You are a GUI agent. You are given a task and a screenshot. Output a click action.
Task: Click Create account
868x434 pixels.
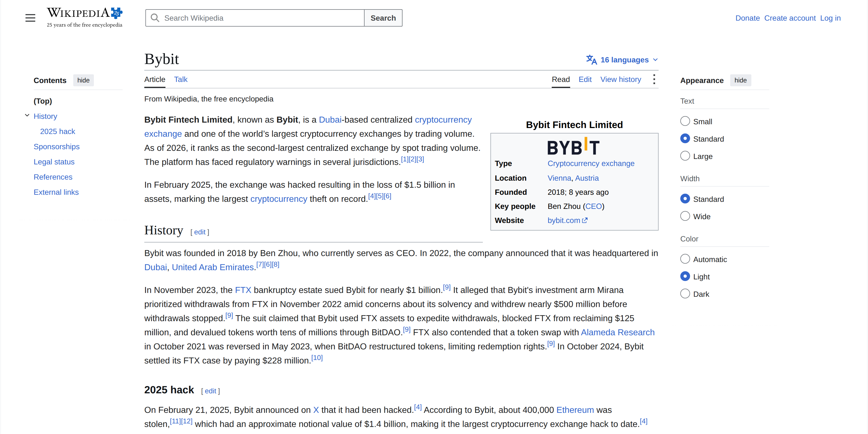(790, 18)
